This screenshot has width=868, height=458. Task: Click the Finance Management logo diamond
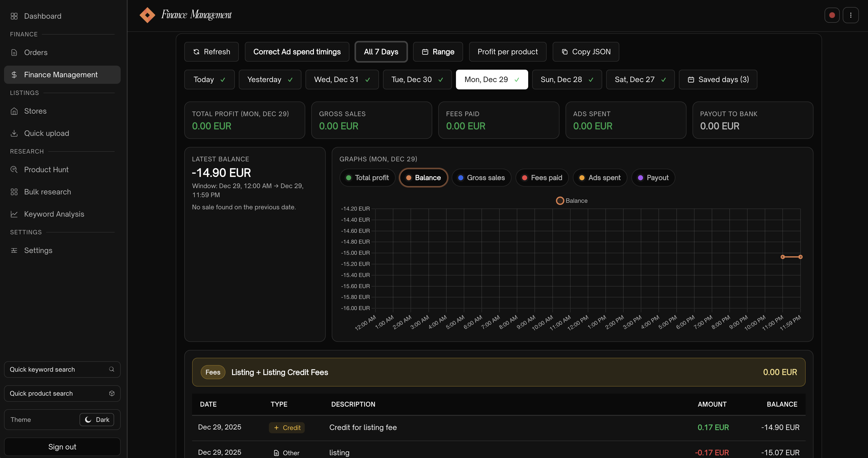click(147, 15)
